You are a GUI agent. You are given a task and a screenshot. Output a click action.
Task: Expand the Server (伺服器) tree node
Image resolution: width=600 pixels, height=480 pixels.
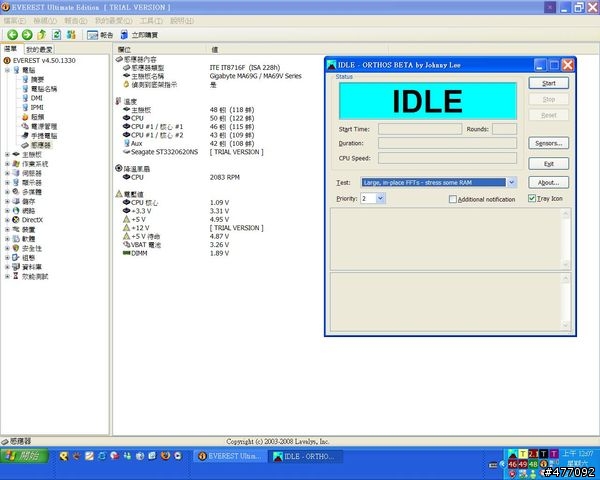pos(7,173)
